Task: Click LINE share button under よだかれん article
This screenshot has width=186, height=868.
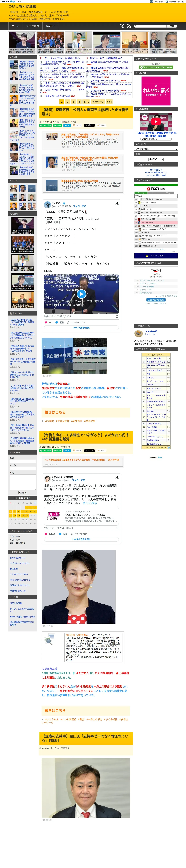Action: [x=46, y=450]
